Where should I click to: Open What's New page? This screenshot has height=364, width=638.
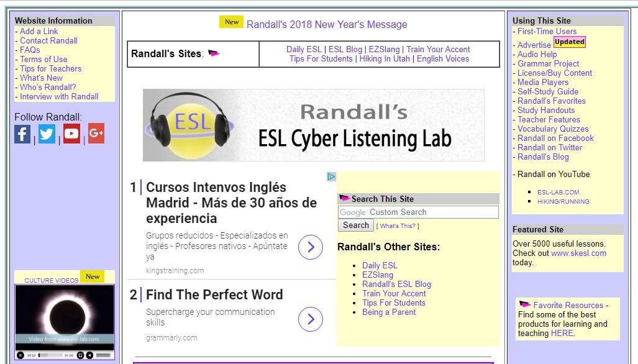[41, 78]
